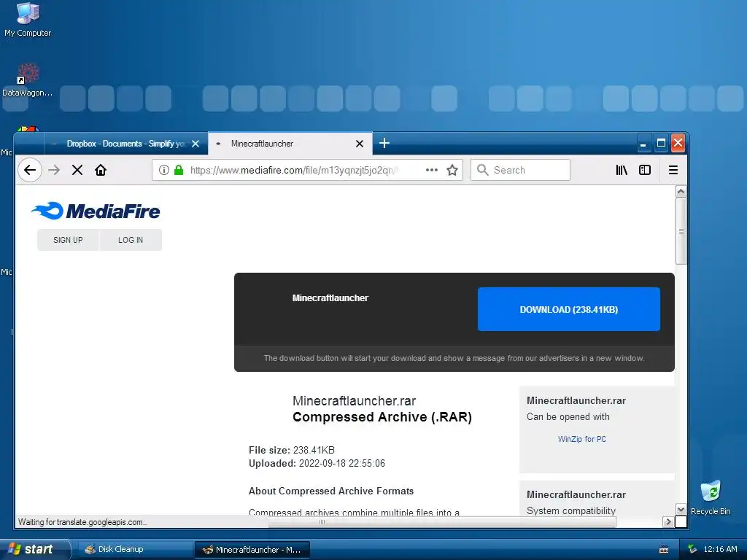747x560 pixels.
Task: Click the green padlock security icon
Action: click(179, 170)
